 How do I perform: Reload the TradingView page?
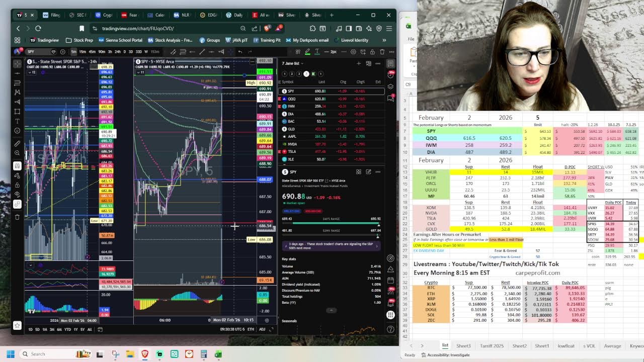(38, 29)
